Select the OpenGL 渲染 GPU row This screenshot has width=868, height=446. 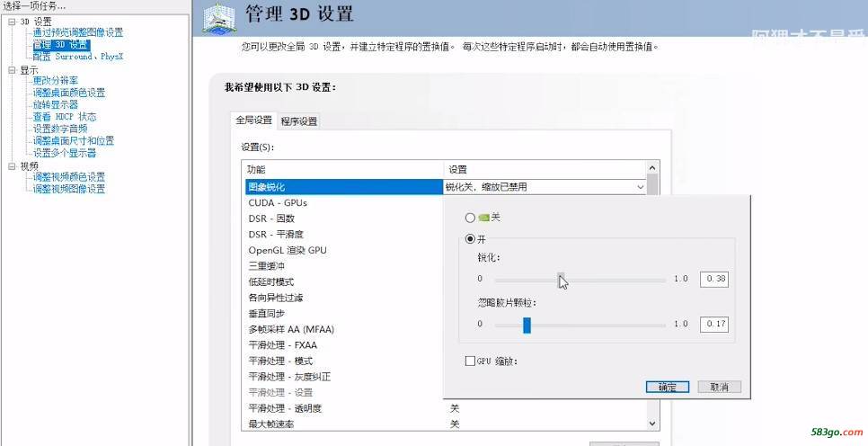tap(343, 250)
